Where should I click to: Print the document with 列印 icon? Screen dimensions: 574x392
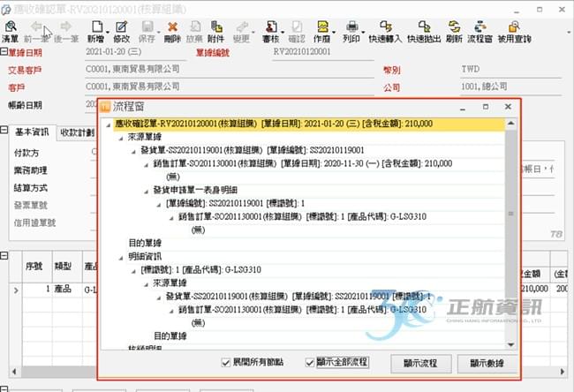coord(351,26)
